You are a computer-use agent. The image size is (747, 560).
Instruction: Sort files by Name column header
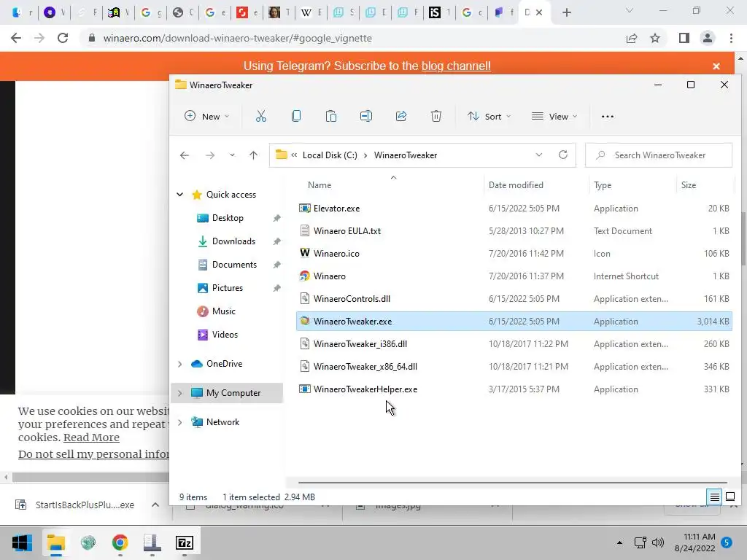pyautogui.click(x=320, y=185)
